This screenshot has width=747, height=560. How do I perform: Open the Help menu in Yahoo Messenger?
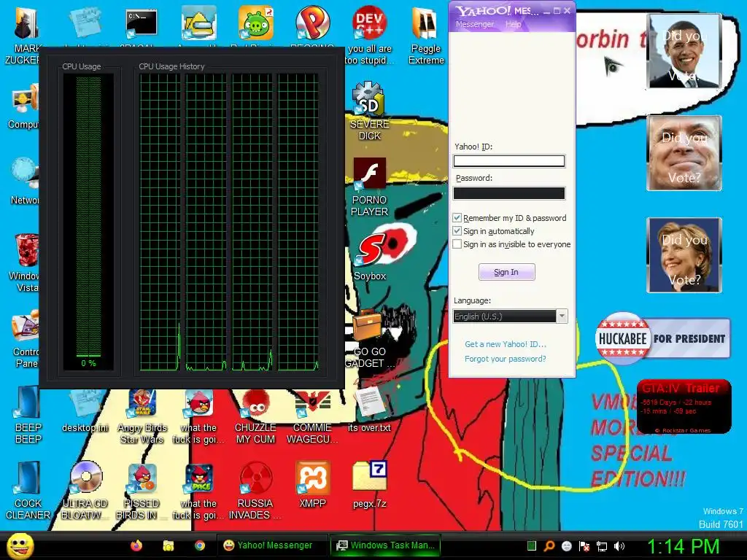tap(513, 24)
